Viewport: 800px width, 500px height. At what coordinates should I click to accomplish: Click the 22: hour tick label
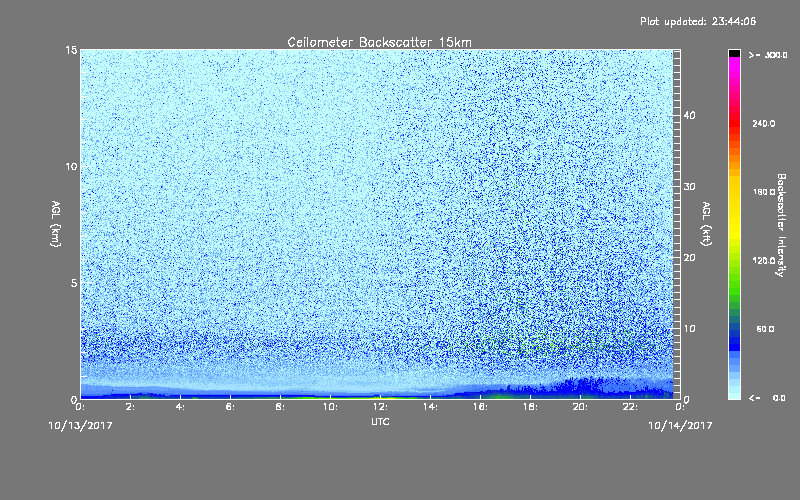click(x=630, y=407)
